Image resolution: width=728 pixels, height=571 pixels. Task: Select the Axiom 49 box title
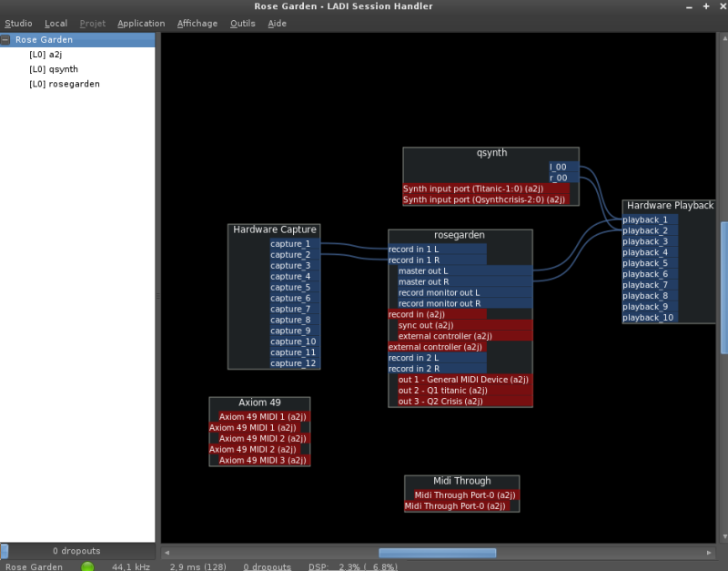point(259,403)
